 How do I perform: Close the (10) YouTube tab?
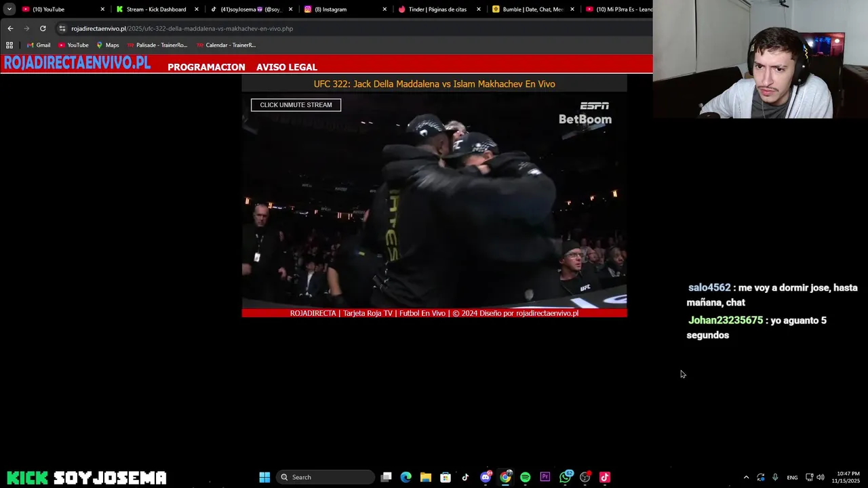pyautogui.click(x=102, y=9)
